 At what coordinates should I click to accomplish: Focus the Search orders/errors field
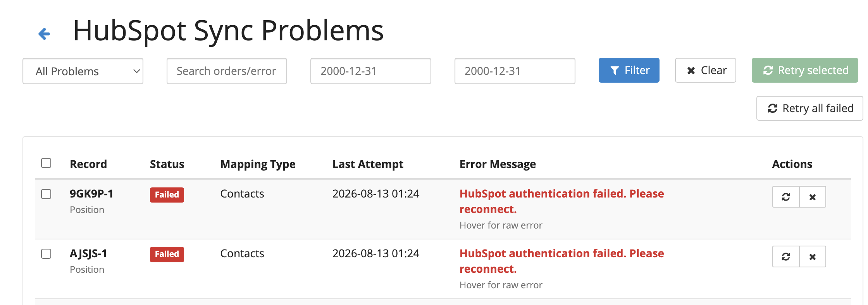coord(227,71)
